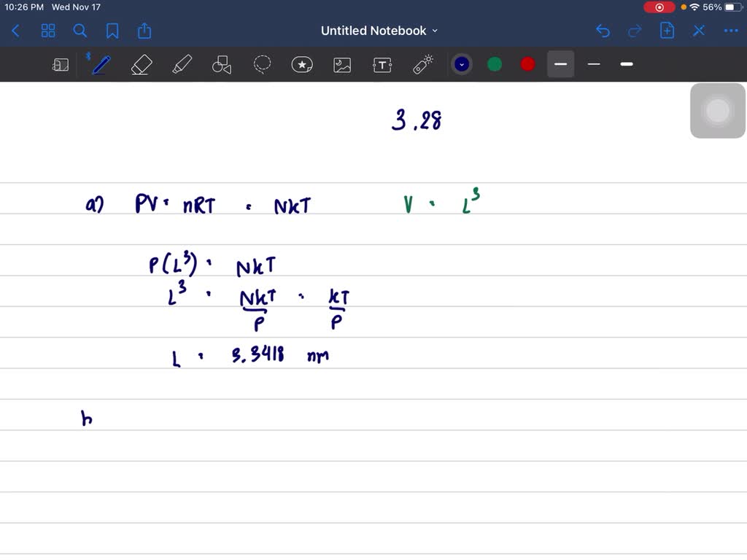The image size is (747, 560).
Task: Undo the last pen stroke
Action: pos(603,31)
